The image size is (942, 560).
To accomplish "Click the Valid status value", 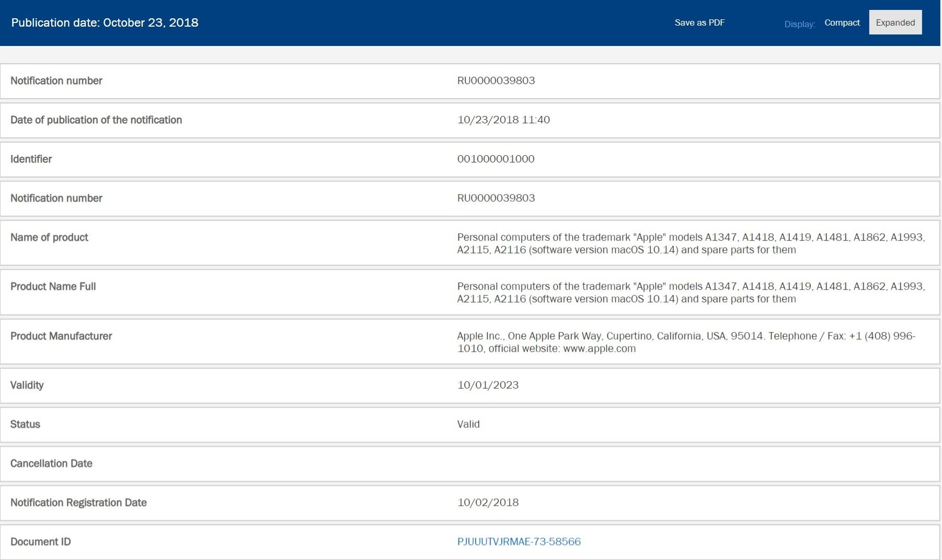I will click(468, 424).
